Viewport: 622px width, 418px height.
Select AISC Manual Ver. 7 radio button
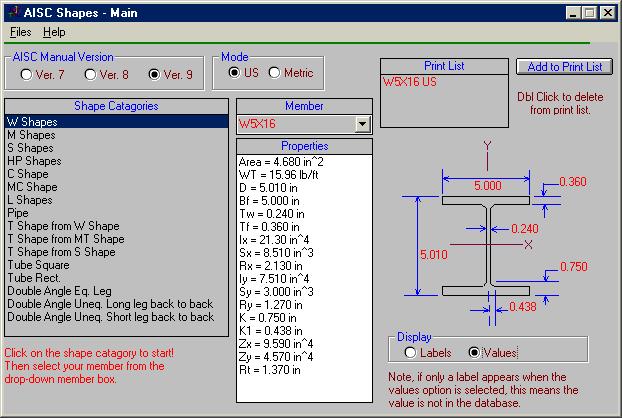[x=42, y=74]
